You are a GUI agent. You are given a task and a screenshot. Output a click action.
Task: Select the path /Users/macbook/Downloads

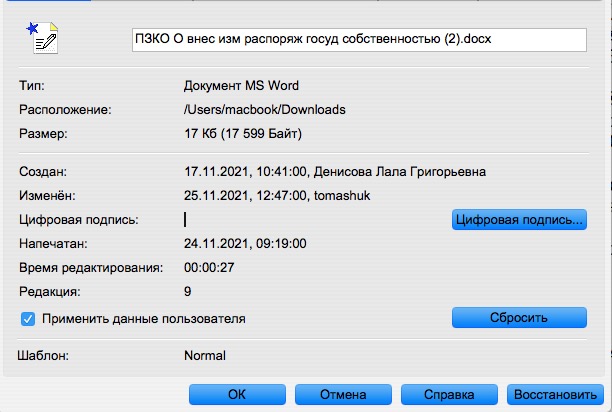[265, 110]
